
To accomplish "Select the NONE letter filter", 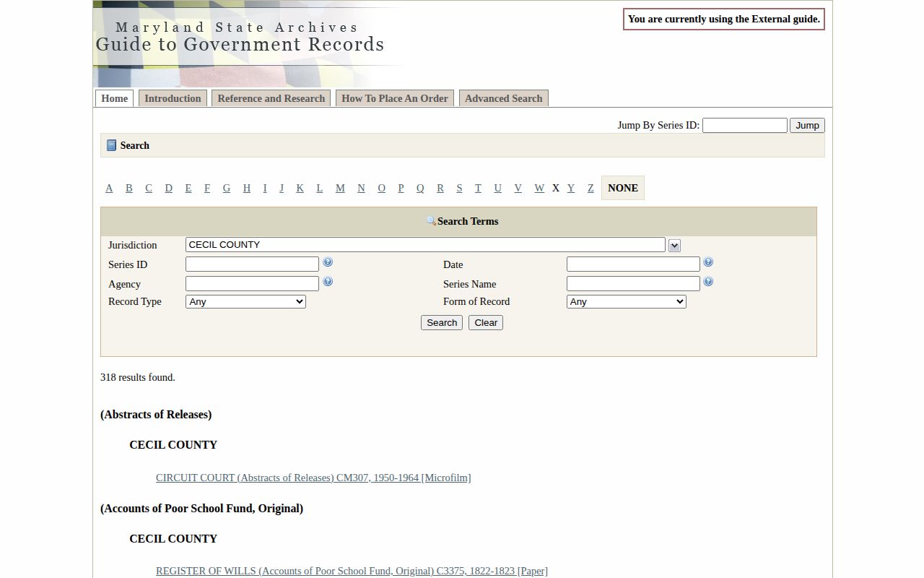I will pyautogui.click(x=623, y=188).
